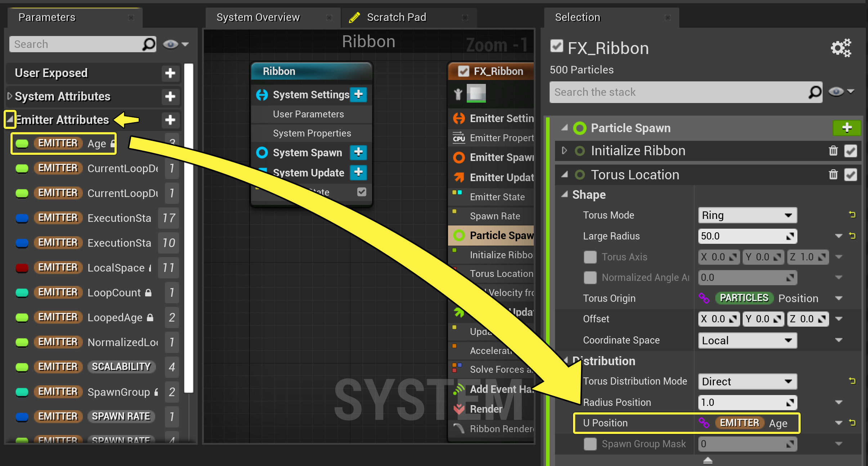Delete the Initialize Ribbon module with trash icon
The image size is (868, 466).
833,151
